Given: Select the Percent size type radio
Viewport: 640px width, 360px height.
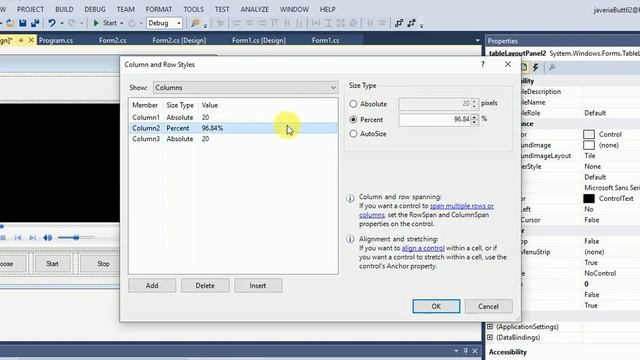Looking at the screenshot, I should tap(353, 120).
